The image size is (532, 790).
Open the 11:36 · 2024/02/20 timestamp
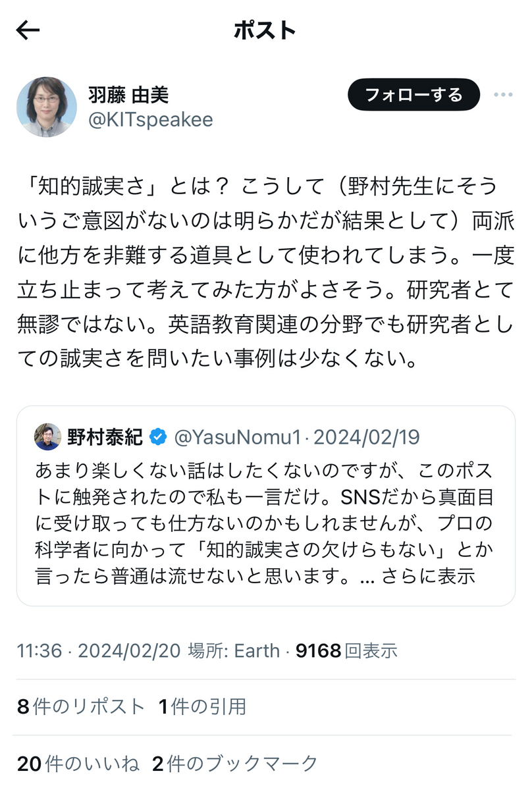[99, 651]
